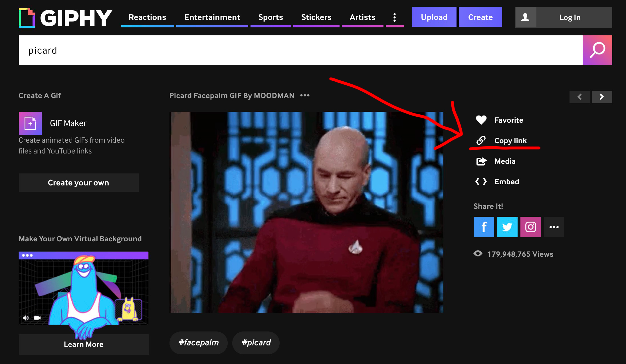Click the speaker icon in virtual background preview
This screenshot has width=626, height=364.
tap(26, 318)
